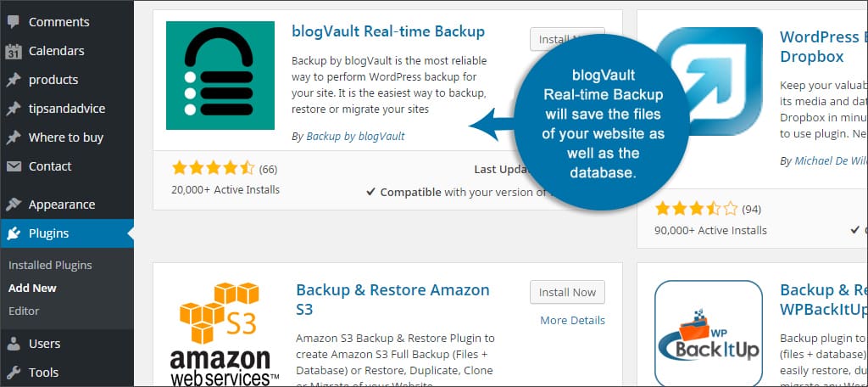Viewport: 868px width, 387px height.
Task: Click the Contact envelope icon
Action: tap(13, 166)
